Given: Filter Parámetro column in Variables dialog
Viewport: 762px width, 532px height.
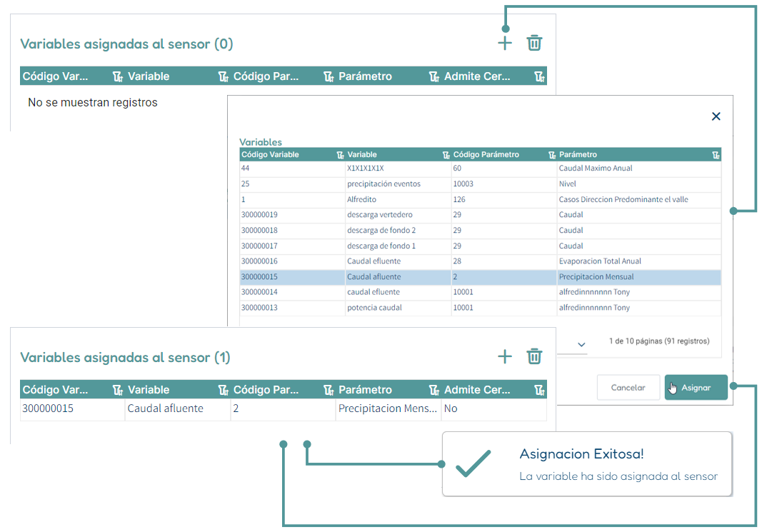Looking at the screenshot, I should coord(716,155).
